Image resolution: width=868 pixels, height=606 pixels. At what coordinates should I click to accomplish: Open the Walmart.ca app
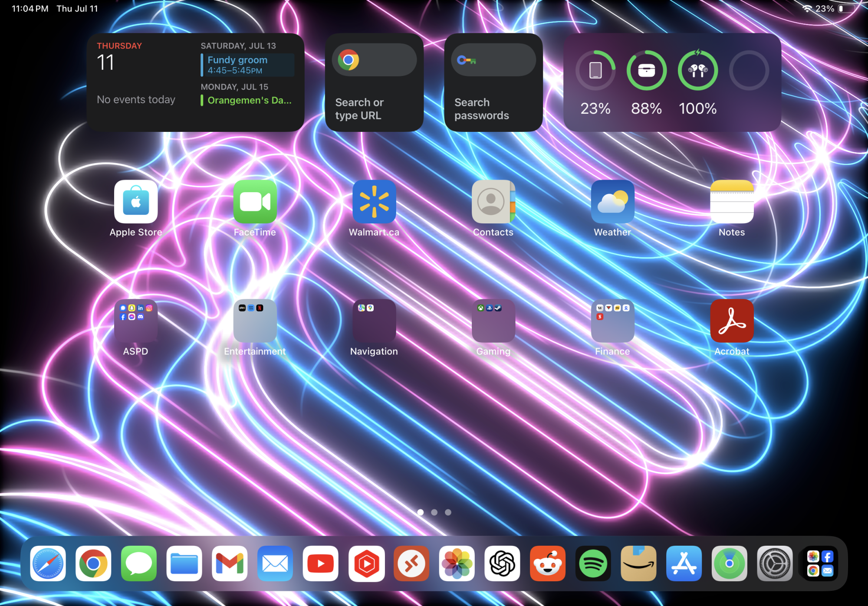pyautogui.click(x=374, y=202)
